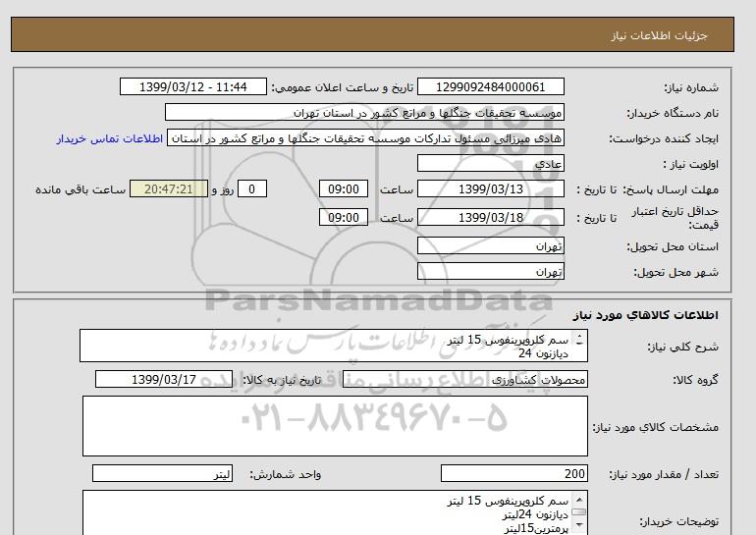The width and height of the screenshot is (756, 535).
Task: Click the buyer notes scrollbar up arrow
Action: click(579, 500)
